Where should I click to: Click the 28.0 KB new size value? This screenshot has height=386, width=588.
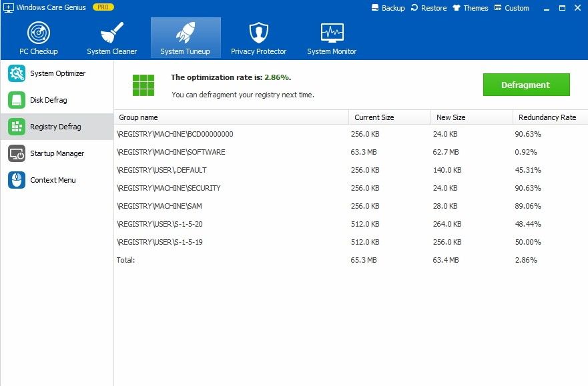click(x=445, y=206)
